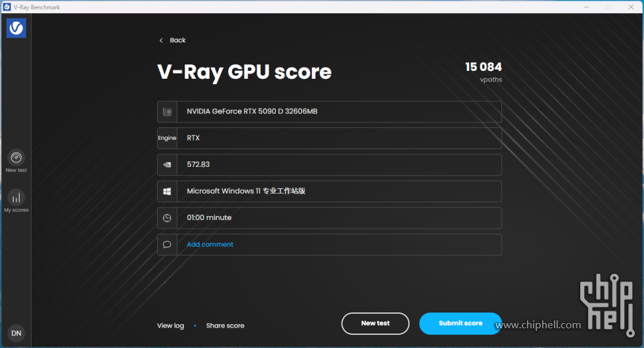
Task: Click the V-Ray logo in the sidebar
Action: tap(16, 28)
